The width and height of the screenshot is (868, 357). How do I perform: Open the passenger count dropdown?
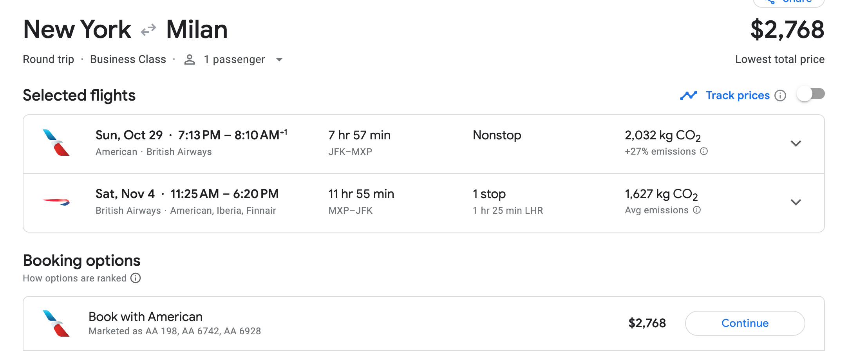(279, 59)
